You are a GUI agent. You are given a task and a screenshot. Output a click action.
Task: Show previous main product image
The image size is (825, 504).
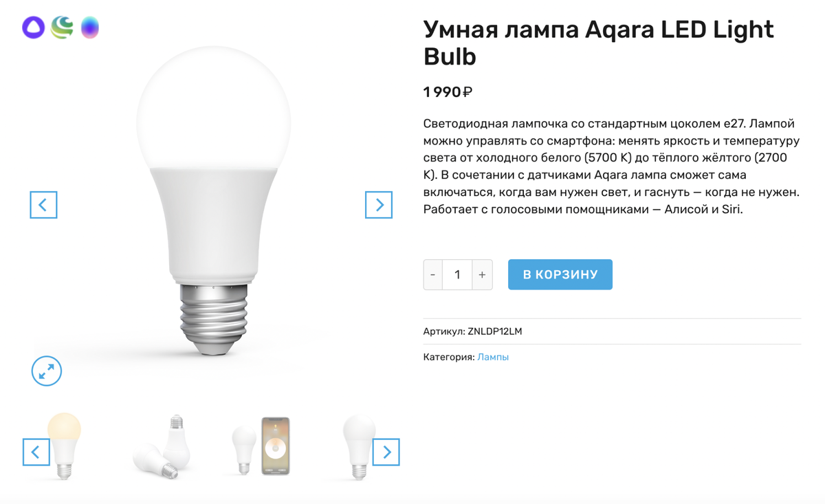(43, 205)
